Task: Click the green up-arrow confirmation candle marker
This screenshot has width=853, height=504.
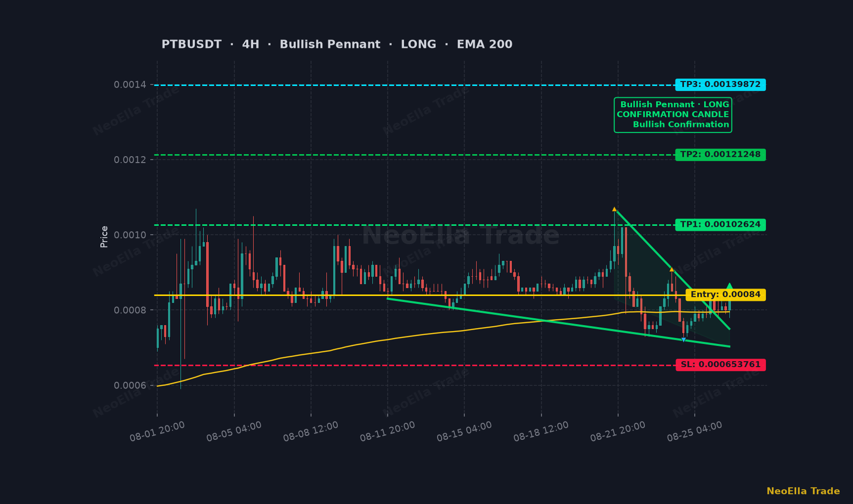Action: coord(730,286)
